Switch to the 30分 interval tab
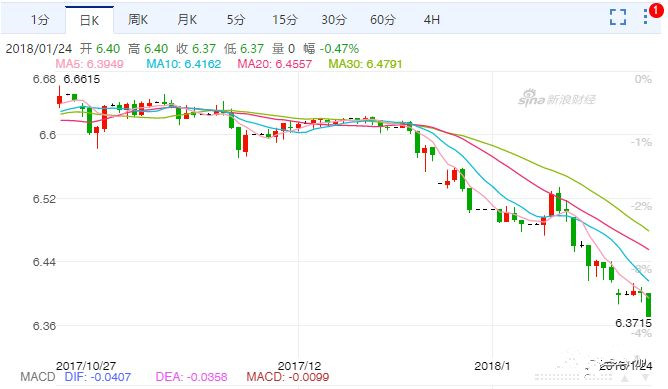Image resolution: width=668 pixels, height=389 pixels. pos(334,20)
